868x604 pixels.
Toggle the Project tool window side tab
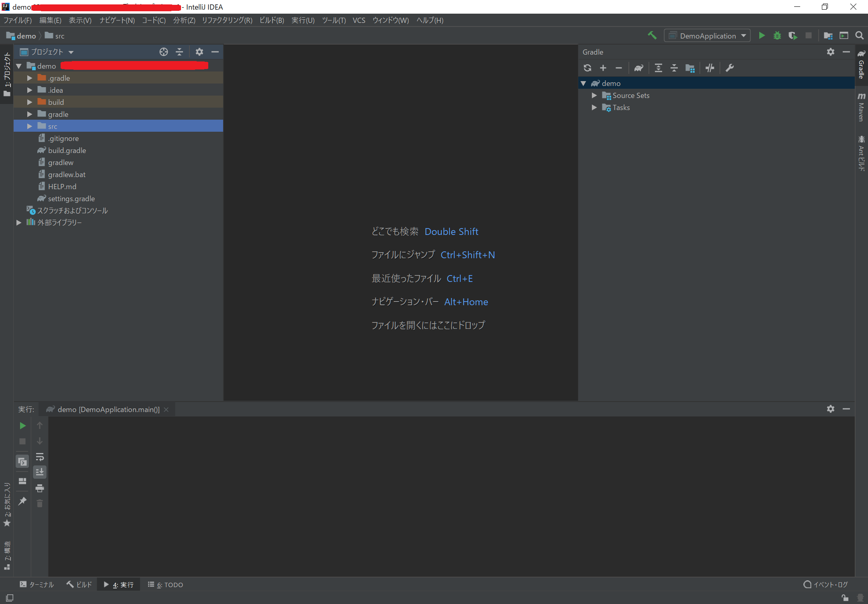pyautogui.click(x=7, y=74)
